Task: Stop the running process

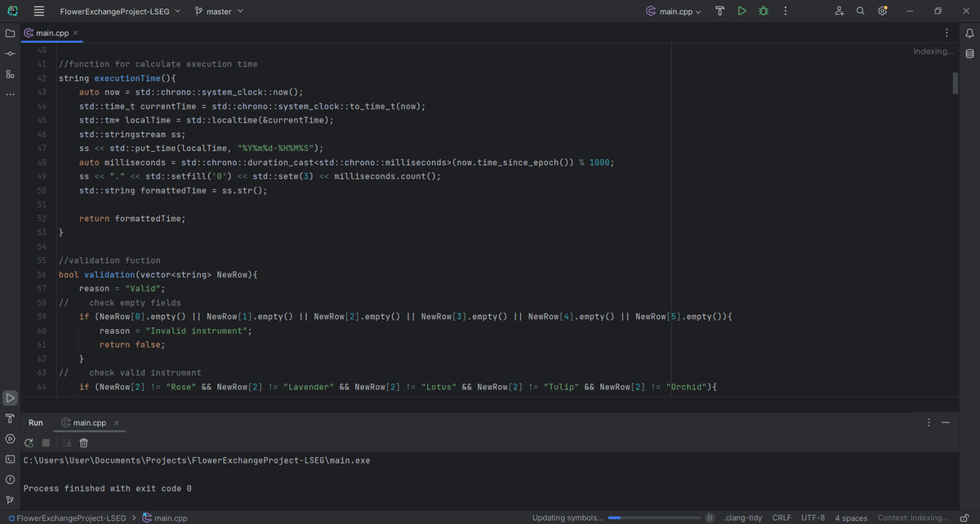Action: click(x=46, y=442)
